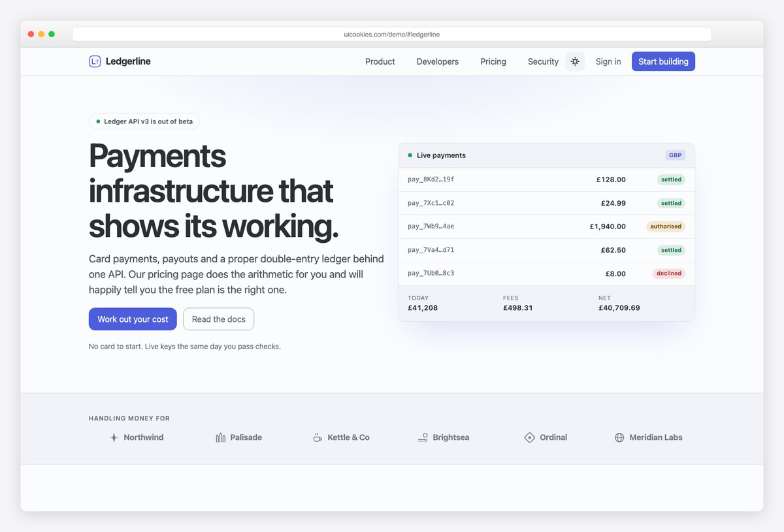Click the Live payments heading
Image resolution: width=784 pixels, height=532 pixels.
(441, 155)
